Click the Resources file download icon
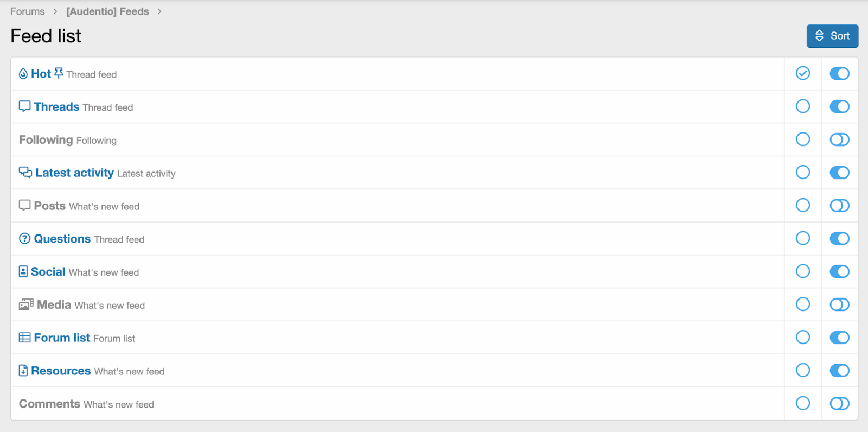Screen dimensions: 868x432 click(23, 371)
